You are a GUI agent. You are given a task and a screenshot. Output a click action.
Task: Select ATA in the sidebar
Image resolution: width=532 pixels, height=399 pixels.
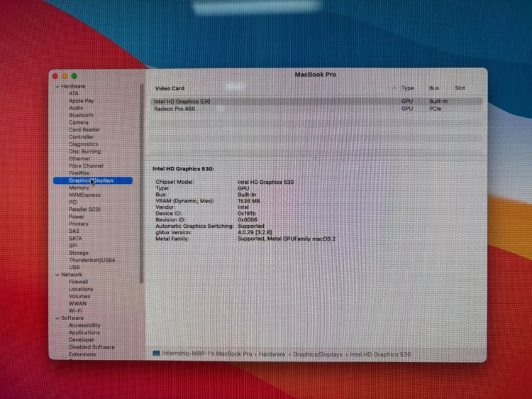74,94
